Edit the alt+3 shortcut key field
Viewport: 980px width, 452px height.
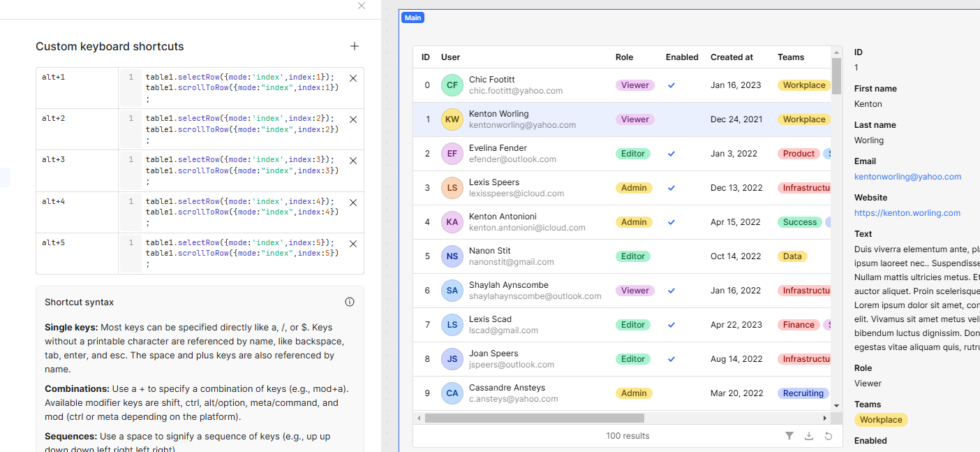pyautogui.click(x=77, y=171)
